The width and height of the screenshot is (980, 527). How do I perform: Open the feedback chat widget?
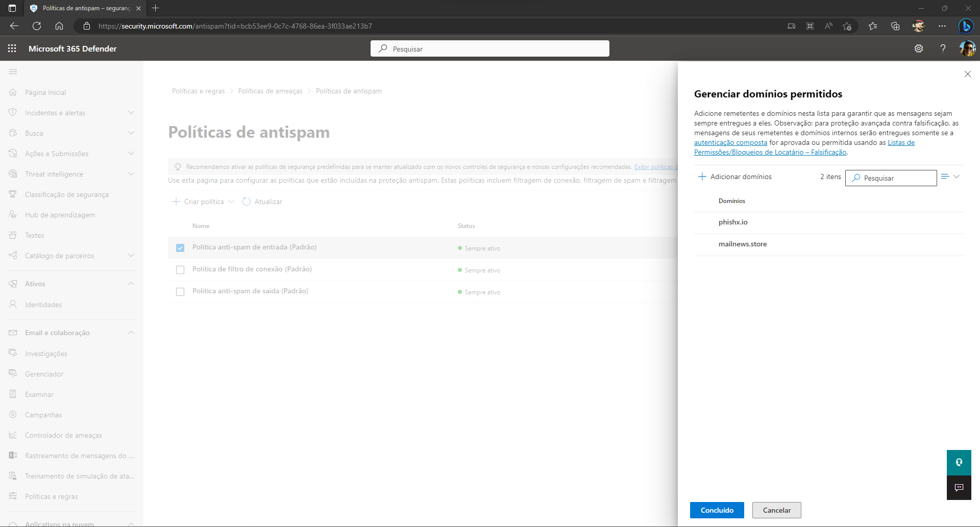pos(959,488)
